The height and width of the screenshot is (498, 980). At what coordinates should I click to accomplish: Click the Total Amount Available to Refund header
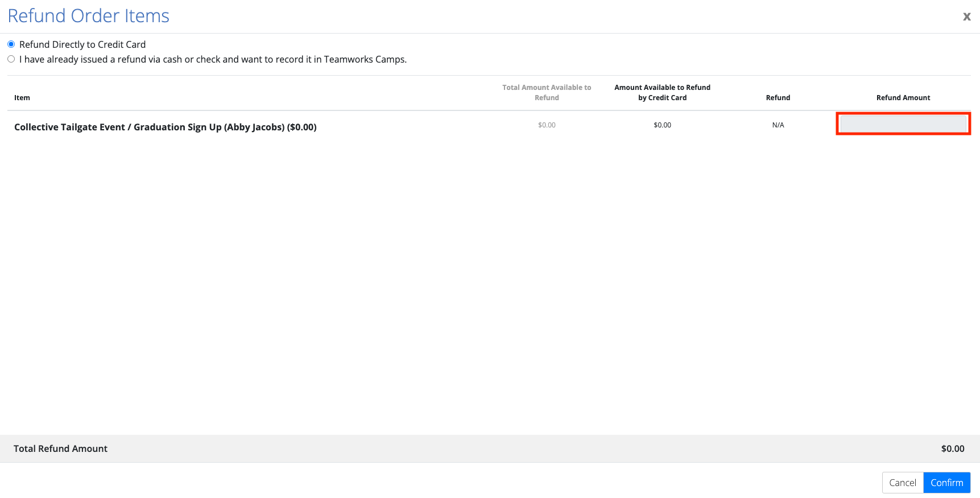[547, 92]
